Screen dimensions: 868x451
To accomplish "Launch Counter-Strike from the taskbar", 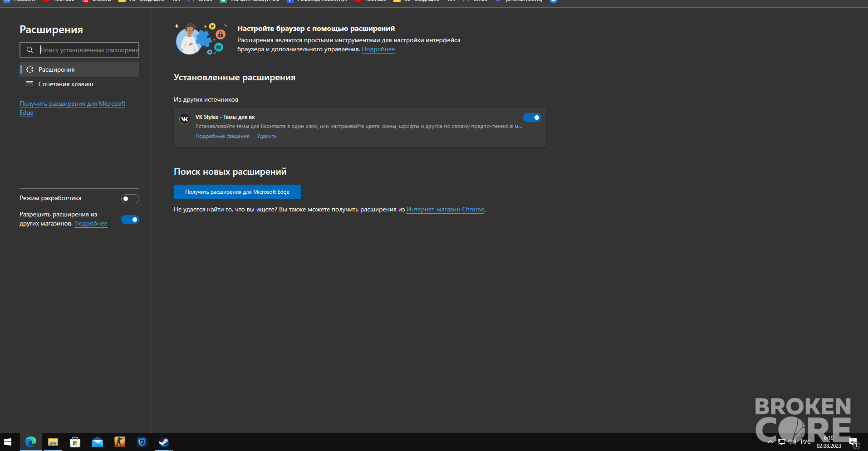I will pos(120,442).
